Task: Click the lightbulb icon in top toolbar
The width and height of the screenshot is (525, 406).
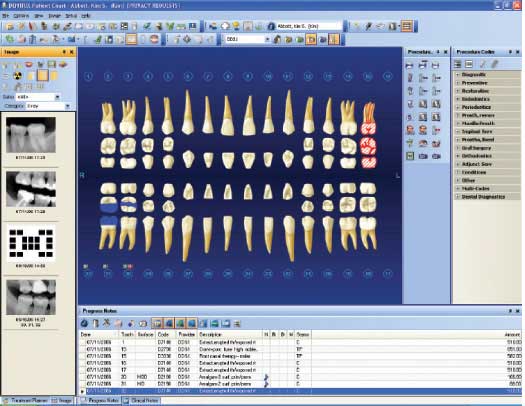Action: coord(236,26)
